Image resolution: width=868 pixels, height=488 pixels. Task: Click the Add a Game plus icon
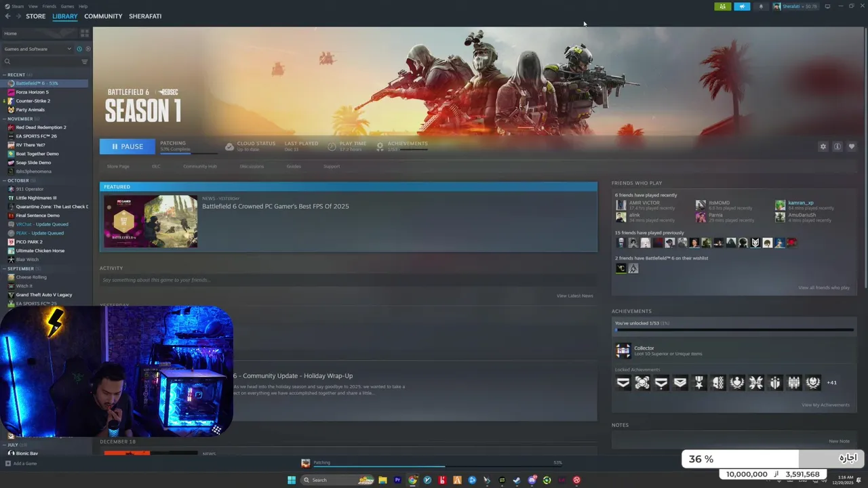8,464
